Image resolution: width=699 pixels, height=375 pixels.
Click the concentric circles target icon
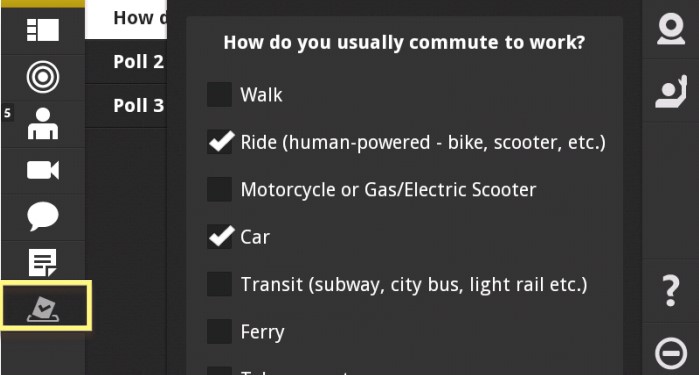[43, 77]
